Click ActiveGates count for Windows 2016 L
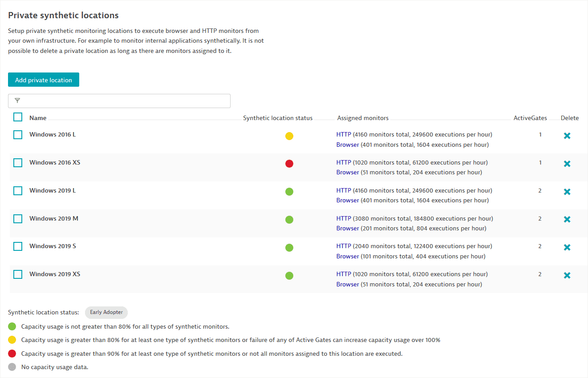Viewport: 588px width, 378px height. tap(540, 134)
